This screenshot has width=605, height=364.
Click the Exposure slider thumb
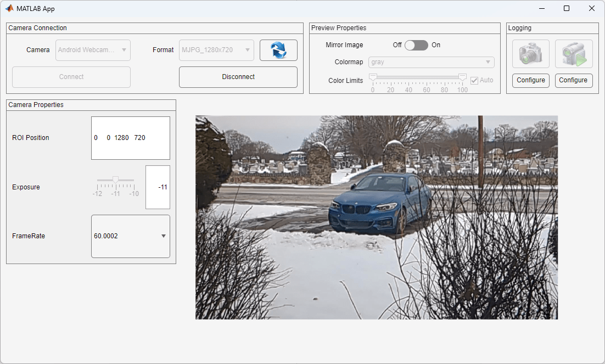pos(115,180)
